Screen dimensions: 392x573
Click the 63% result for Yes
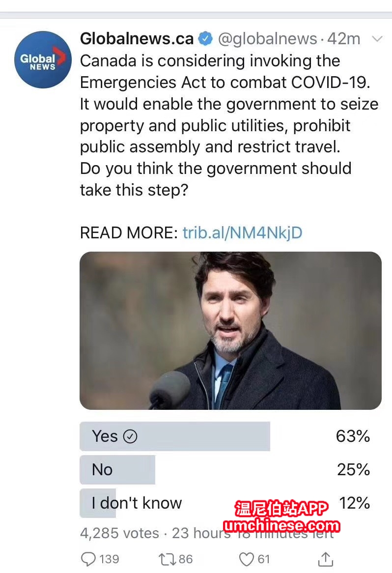pos(353,436)
